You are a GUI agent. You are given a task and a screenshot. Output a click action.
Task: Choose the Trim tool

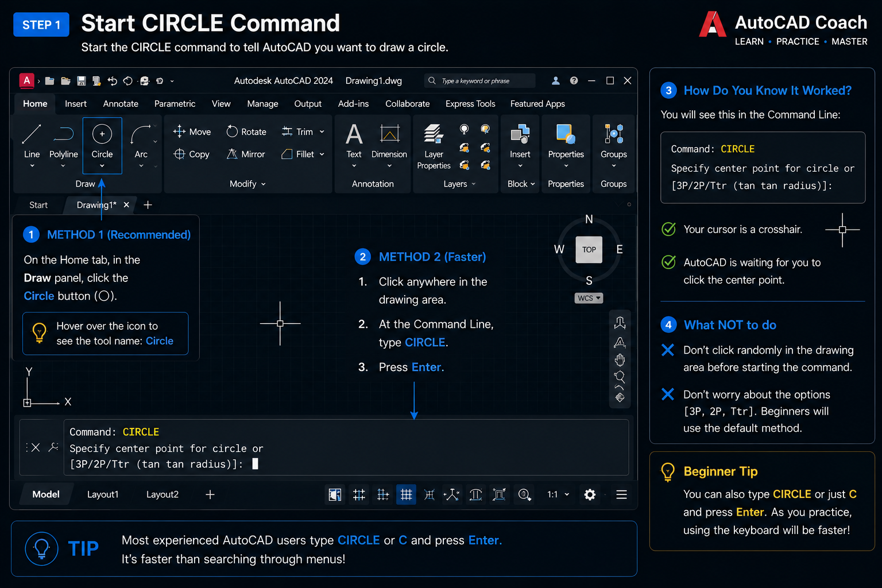[297, 131]
